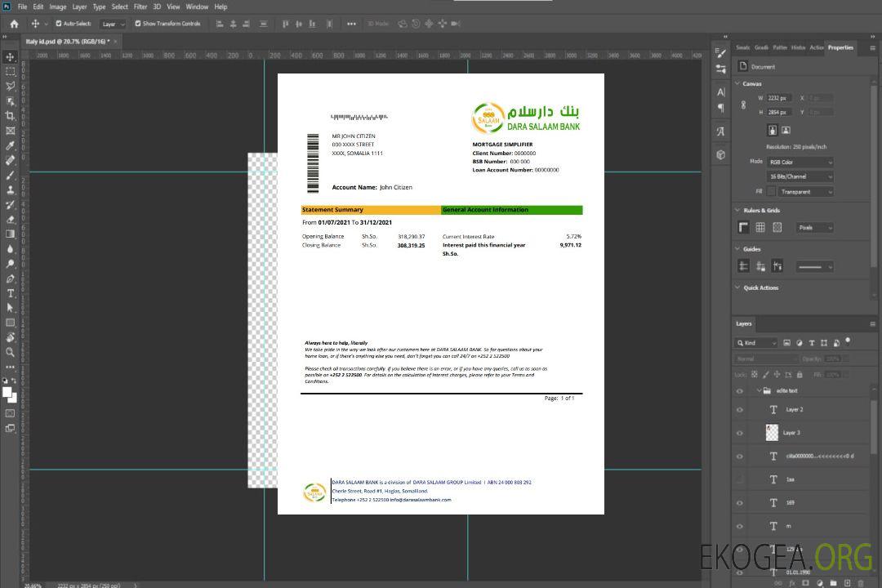Open the Glyphs panel icon
This screenshot has height=588, width=882.
point(721,131)
